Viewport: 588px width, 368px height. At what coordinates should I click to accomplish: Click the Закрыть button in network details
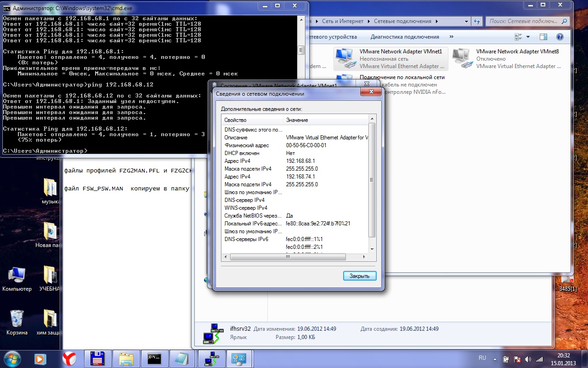359,276
